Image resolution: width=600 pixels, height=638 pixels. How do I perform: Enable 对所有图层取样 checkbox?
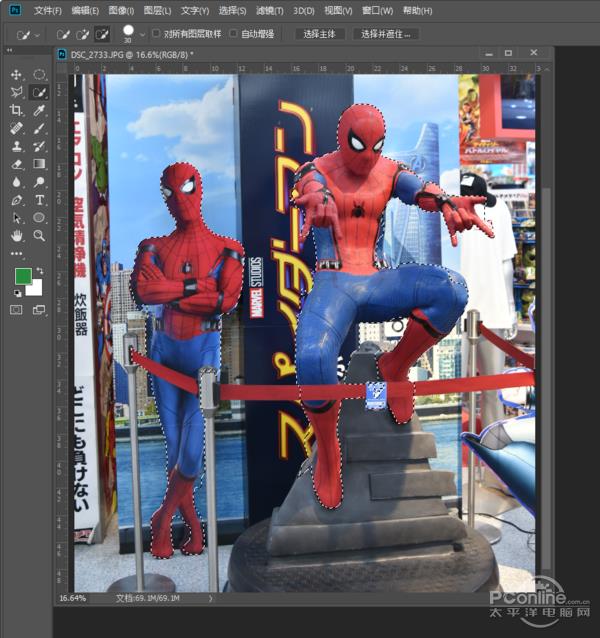(x=156, y=33)
